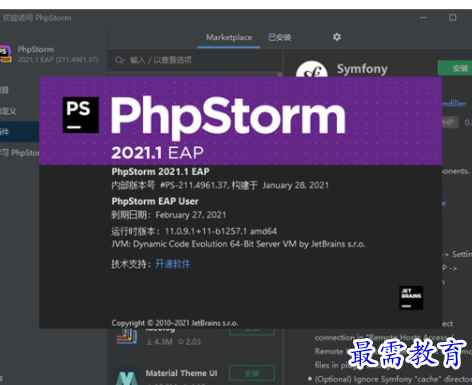The image size is (472, 385).
Task: Click the 4.3M downloads plugin icon
Action: (x=127, y=337)
